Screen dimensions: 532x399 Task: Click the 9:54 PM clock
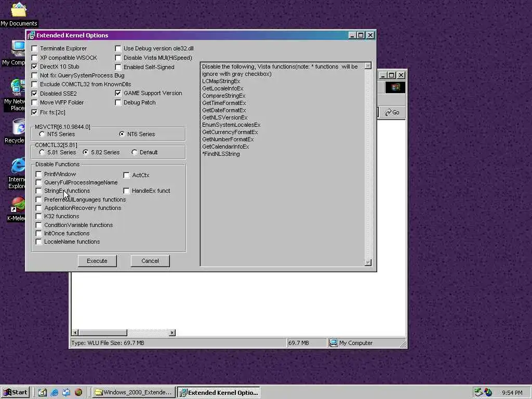tap(512, 393)
